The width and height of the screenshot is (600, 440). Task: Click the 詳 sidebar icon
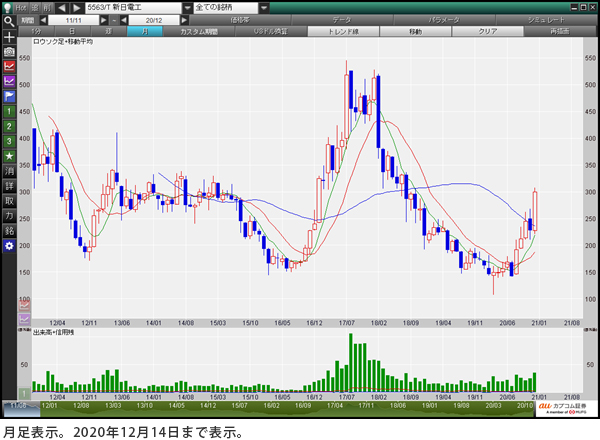[x=9, y=186]
